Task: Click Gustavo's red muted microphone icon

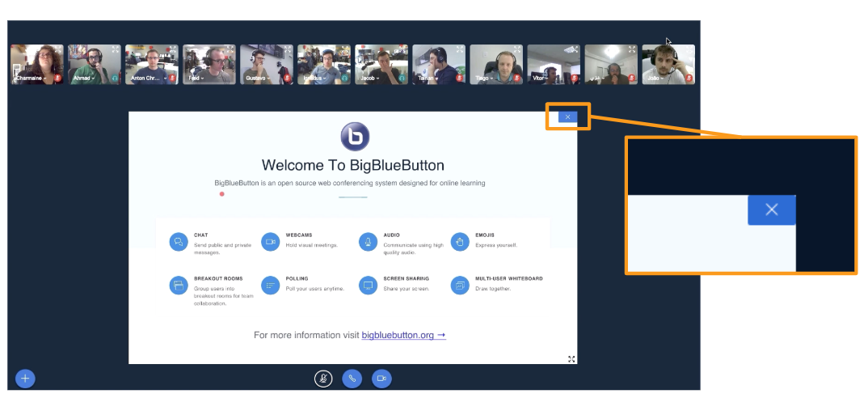Action: (287, 78)
